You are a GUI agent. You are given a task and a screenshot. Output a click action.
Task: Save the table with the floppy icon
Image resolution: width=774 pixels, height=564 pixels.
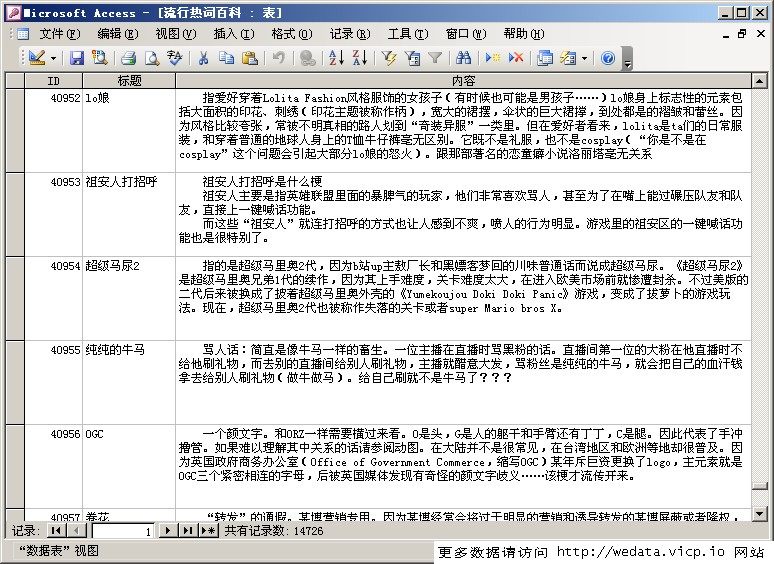(x=77, y=58)
